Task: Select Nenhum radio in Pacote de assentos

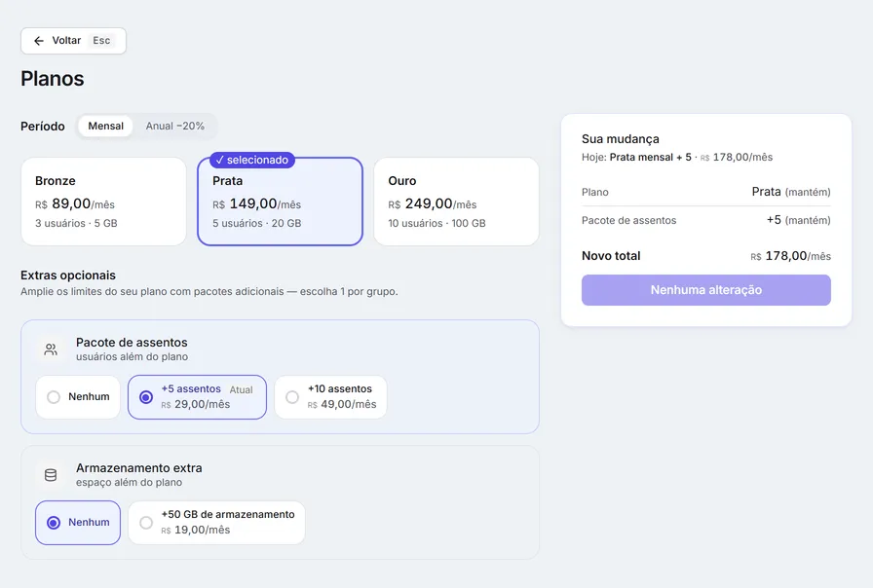Action: click(78, 397)
